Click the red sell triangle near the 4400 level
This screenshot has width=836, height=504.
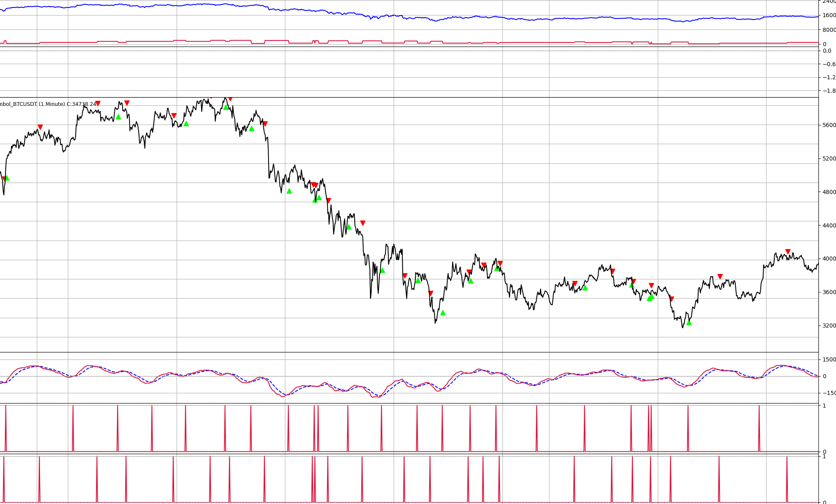click(x=363, y=223)
